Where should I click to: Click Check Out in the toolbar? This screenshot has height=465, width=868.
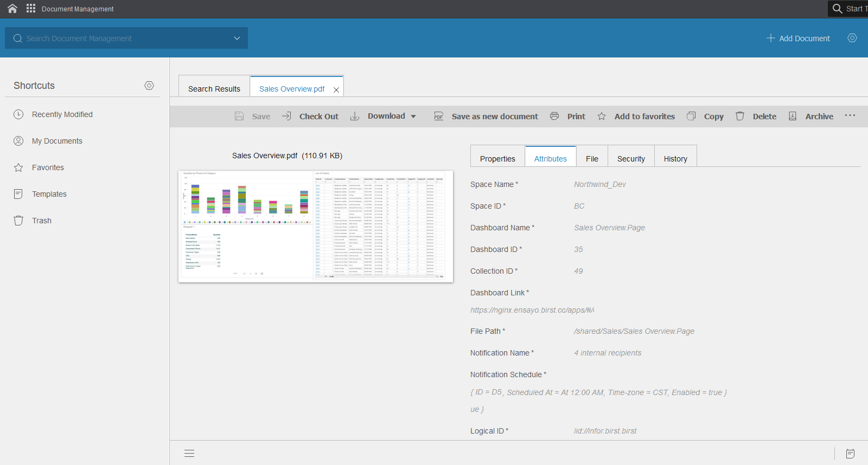click(311, 117)
